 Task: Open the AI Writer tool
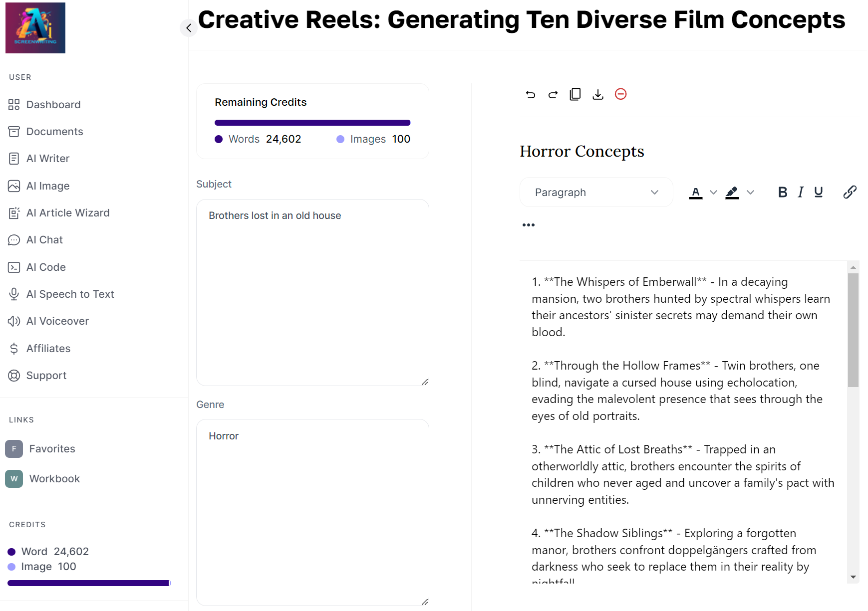(47, 158)
